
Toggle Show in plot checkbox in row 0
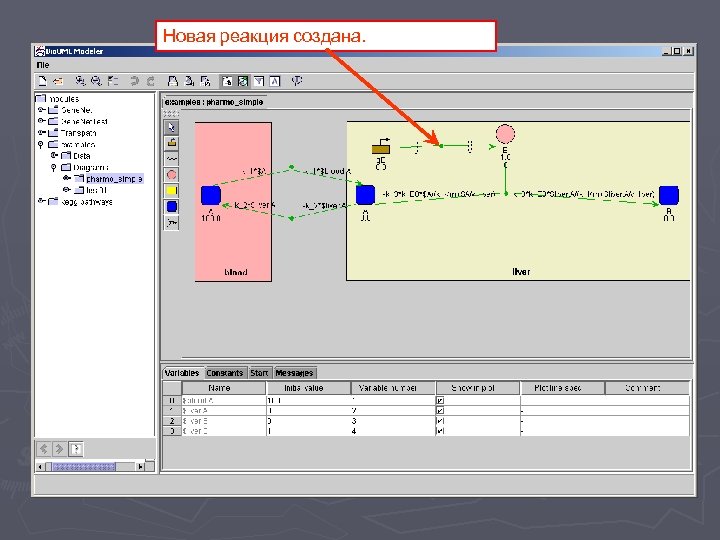[x=440, y=400]
